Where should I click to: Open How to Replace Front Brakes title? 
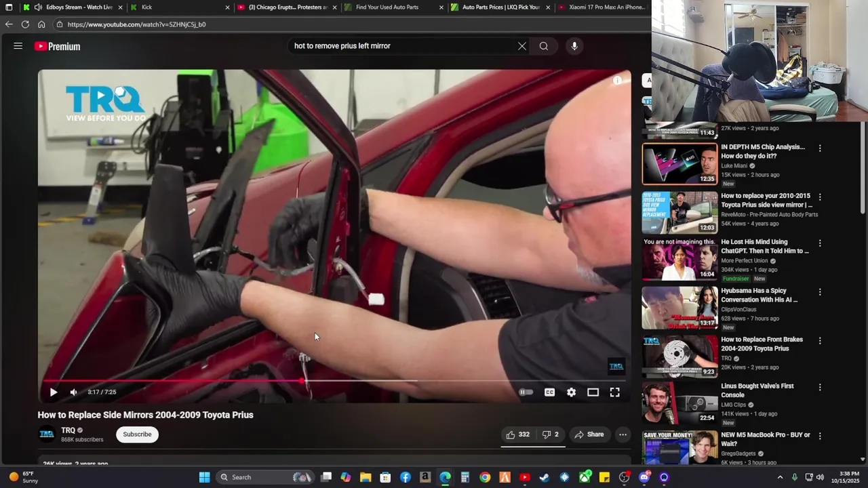tap(762, 344)
